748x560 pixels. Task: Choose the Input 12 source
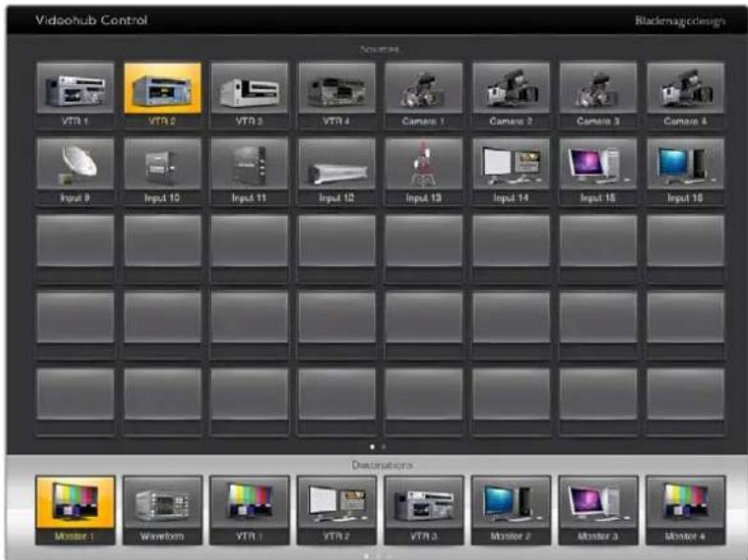click(337, 172)
